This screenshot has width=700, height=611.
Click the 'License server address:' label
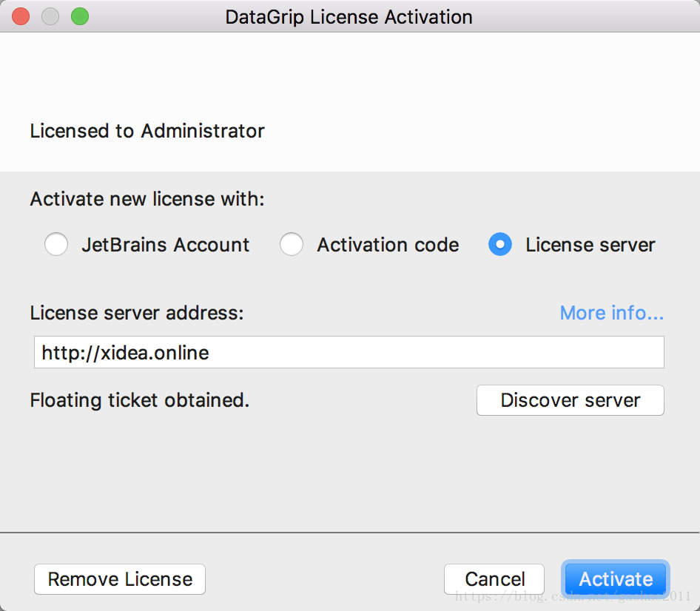(x=137, y=313)
